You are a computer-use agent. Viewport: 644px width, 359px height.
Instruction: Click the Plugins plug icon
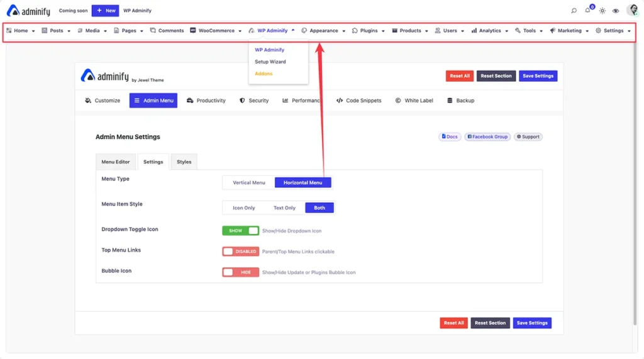[355, 30]
